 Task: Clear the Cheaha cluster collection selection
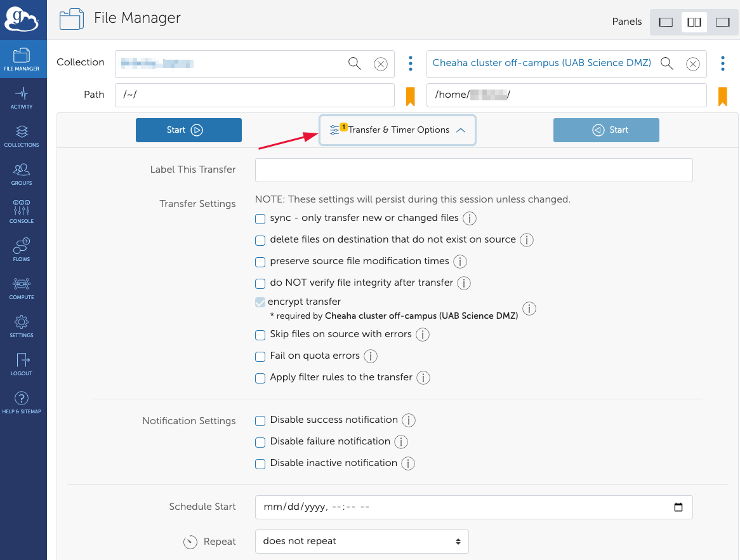coord(693,63)
